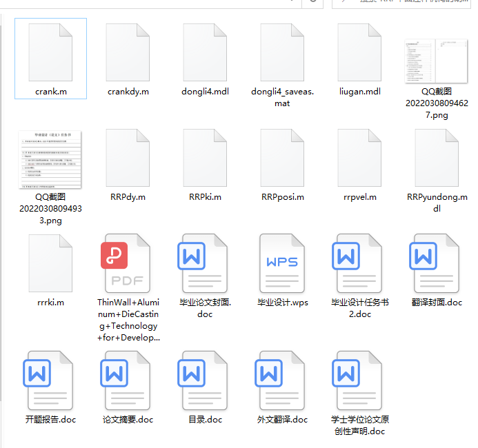Select the 目录.doc Word icon
Image resolution: width=478 pixels, height=448 pixels.
[202, 380]
